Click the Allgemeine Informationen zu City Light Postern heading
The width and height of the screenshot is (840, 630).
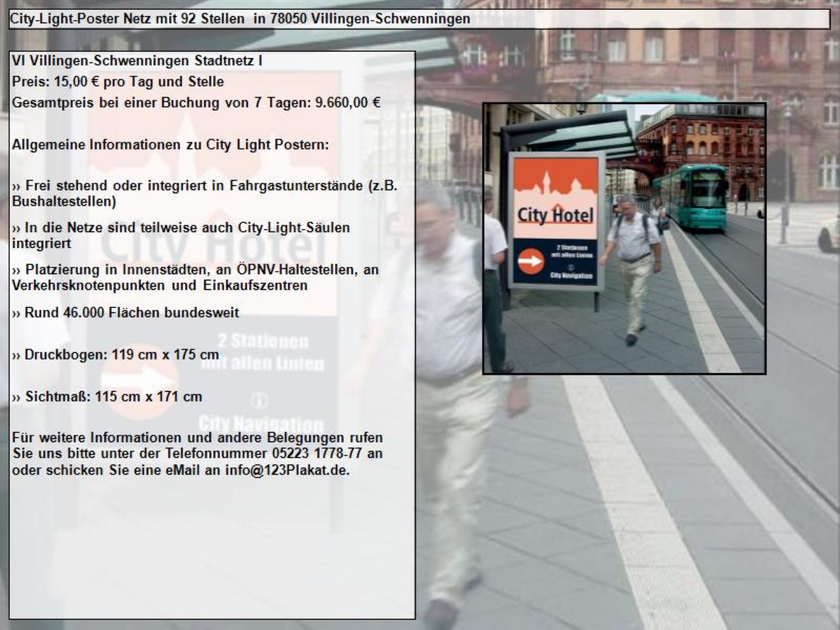click(171, 145)
